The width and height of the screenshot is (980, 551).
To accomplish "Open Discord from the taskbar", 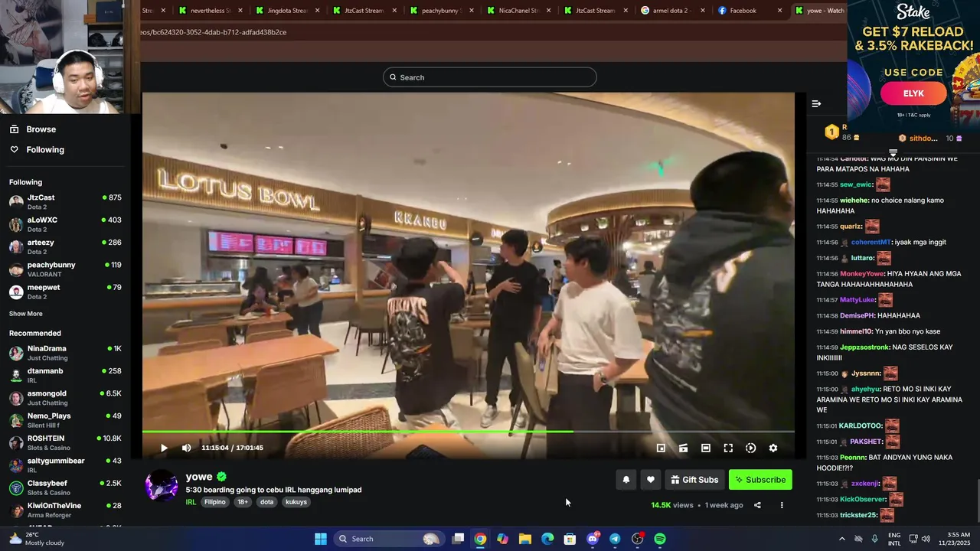I will 593,539.
